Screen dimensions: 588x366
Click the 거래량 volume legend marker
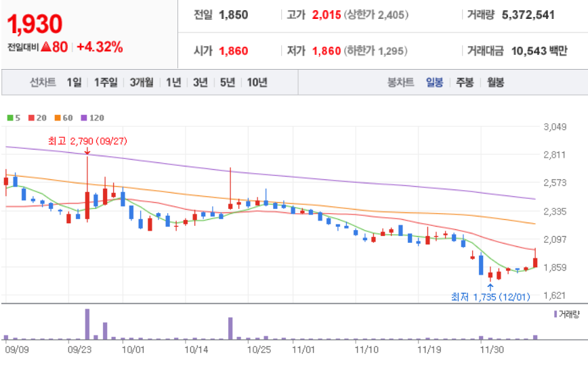click(555, 314)
